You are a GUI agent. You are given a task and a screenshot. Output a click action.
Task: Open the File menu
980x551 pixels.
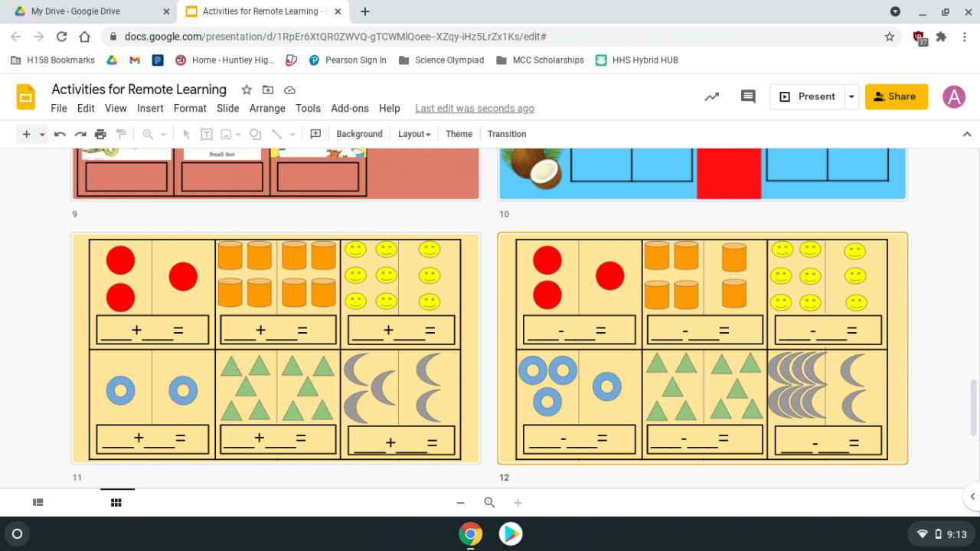[59, 108]
